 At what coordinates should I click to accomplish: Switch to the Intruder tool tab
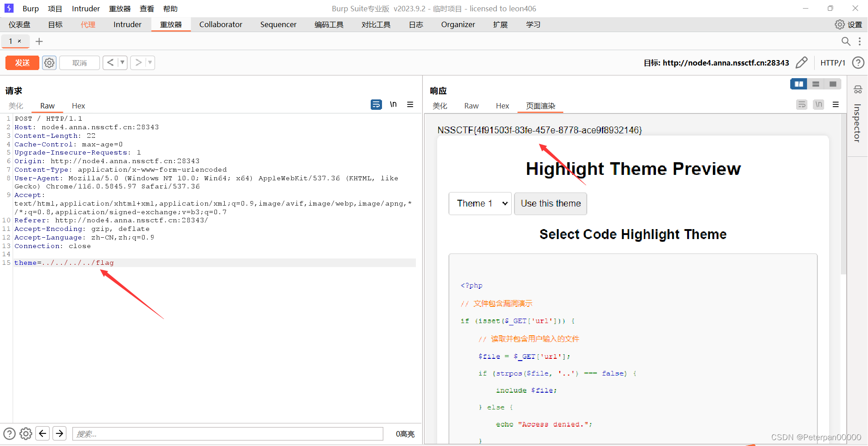pos(127,24)
